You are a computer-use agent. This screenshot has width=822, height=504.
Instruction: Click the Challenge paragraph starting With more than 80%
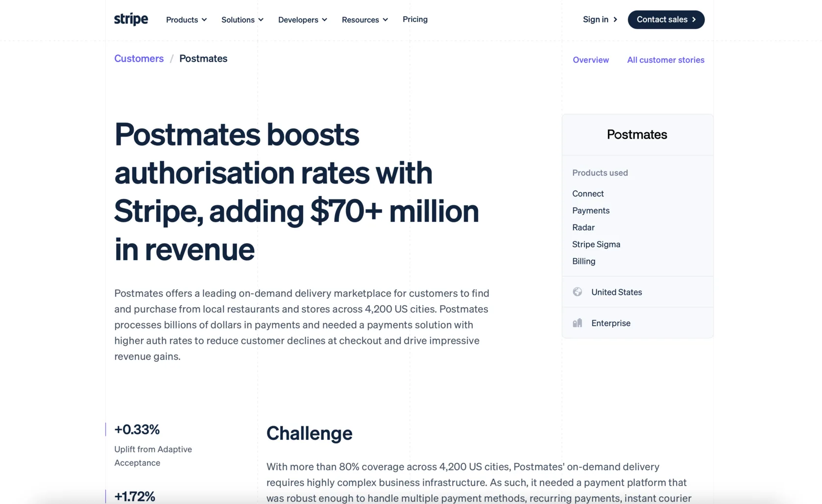(x=479, y=482)
